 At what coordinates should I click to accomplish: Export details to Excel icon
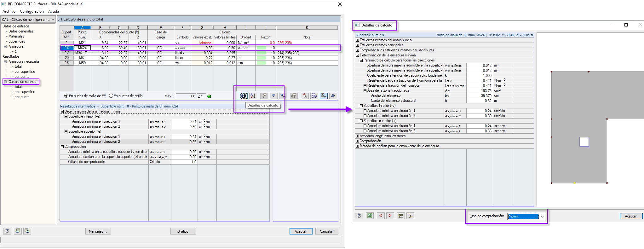click(x=370, y=216)
